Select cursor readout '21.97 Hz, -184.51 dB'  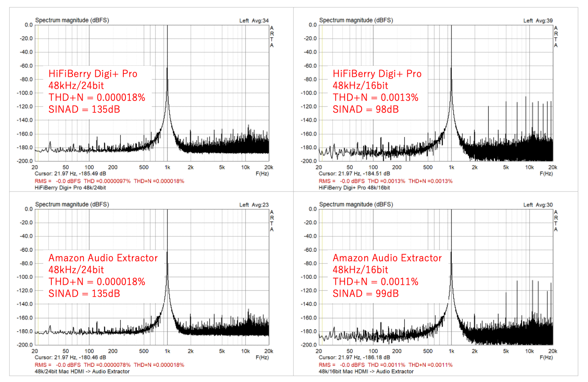364,174
